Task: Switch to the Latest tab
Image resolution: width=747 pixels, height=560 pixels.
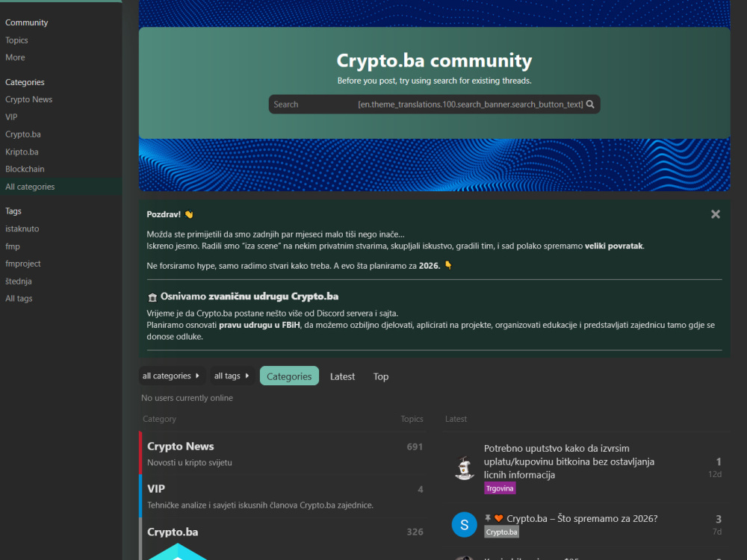Action: pyautogui.click(x=343, y=376)
